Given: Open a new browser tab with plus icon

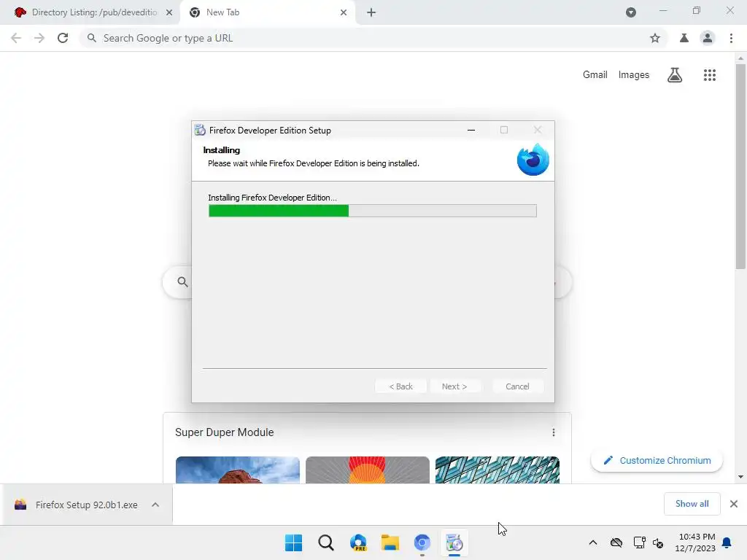Looking at the screenshot, I should pos(371,12).
